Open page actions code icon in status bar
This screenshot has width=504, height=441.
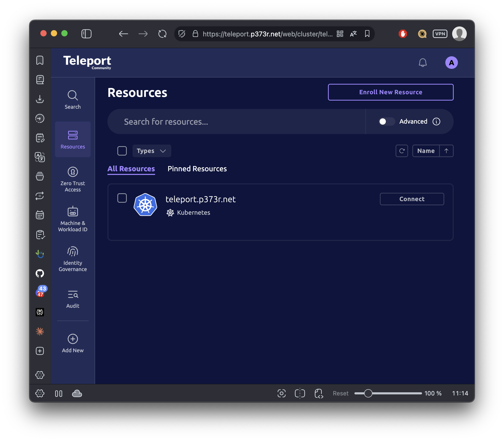click(x=319, y=393)
